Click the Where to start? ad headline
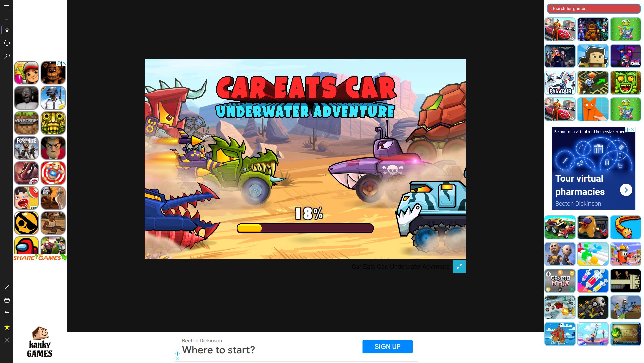Viewport: 644px width, 363px height. [x=218, y=350]
